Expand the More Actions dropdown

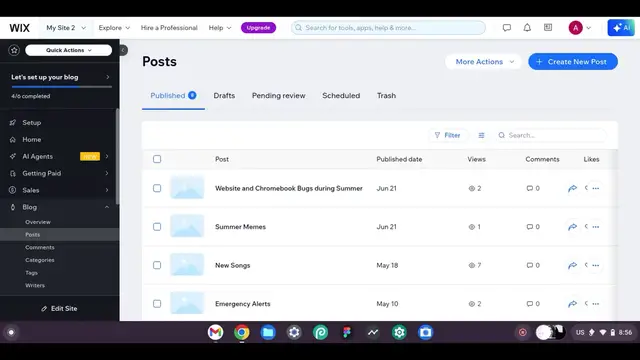pos(484,62)
